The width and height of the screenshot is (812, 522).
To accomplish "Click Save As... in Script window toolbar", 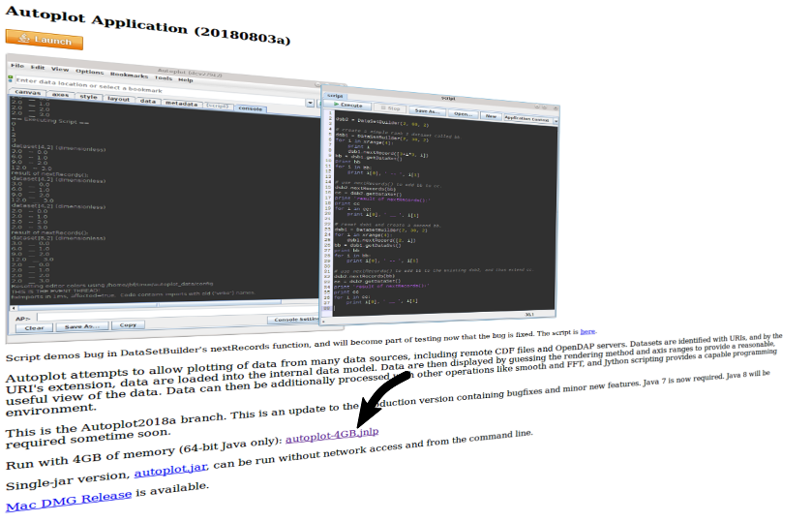I will pyautogui.click(x=427, y=111).
